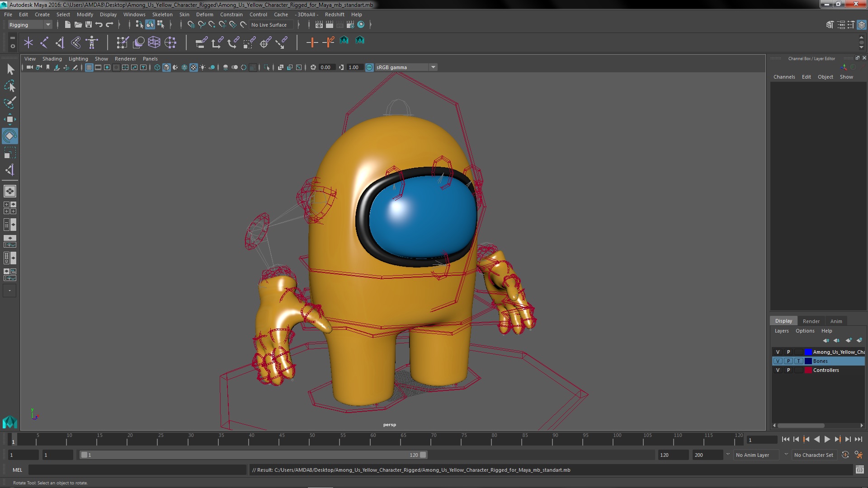Select the Rotate tool in the toolbox

tap(9, 136)
